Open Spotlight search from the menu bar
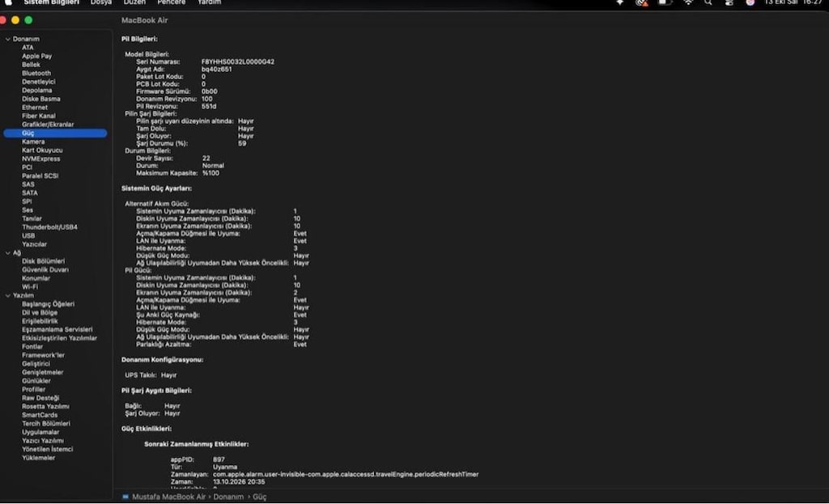 point(708,2)
